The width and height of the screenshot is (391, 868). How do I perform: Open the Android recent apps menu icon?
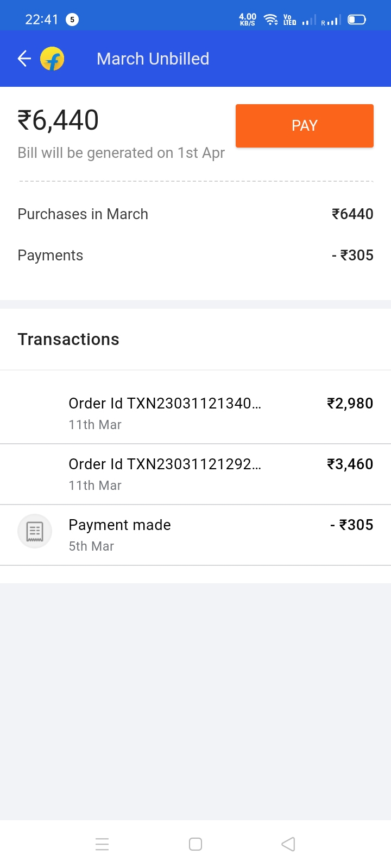(102, 844)
